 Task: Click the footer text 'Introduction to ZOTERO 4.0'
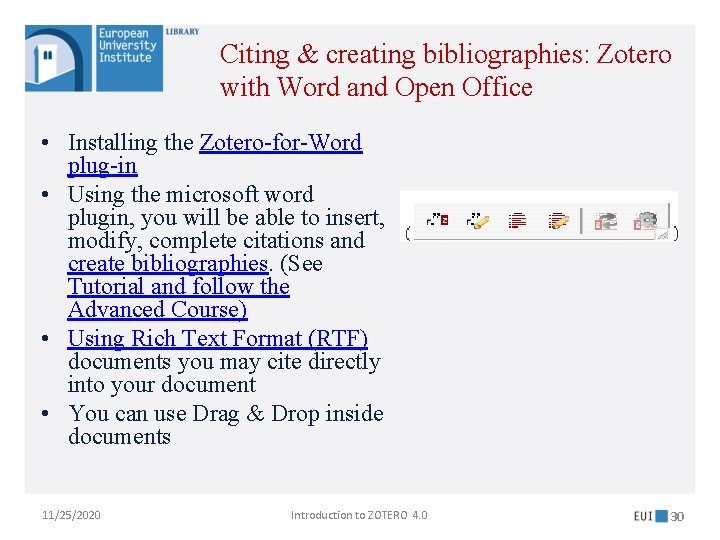tap(359, 515)
